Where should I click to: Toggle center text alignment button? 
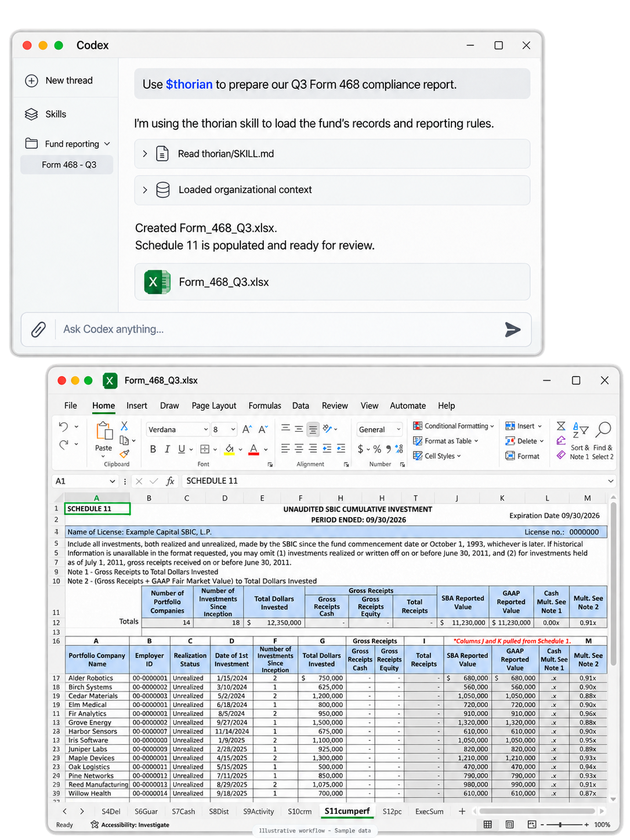(299, 448)
